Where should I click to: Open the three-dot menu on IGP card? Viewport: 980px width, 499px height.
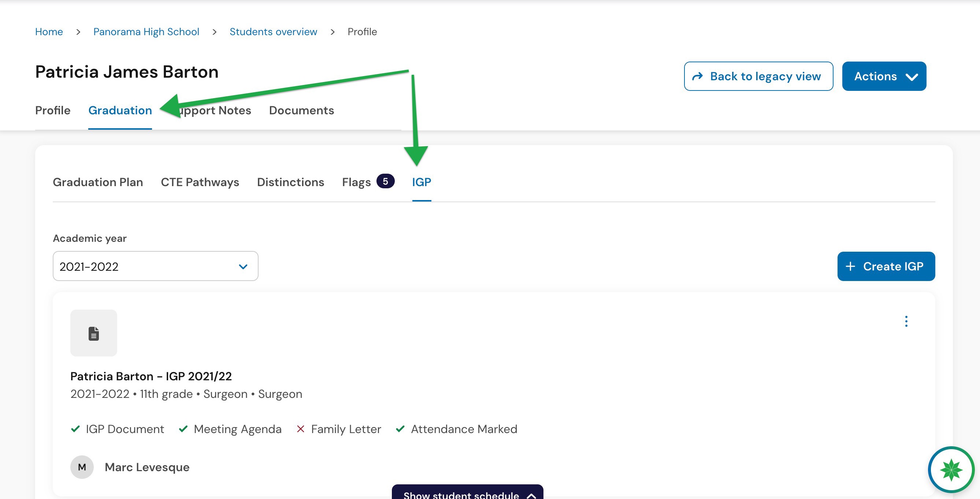[906, 321]
